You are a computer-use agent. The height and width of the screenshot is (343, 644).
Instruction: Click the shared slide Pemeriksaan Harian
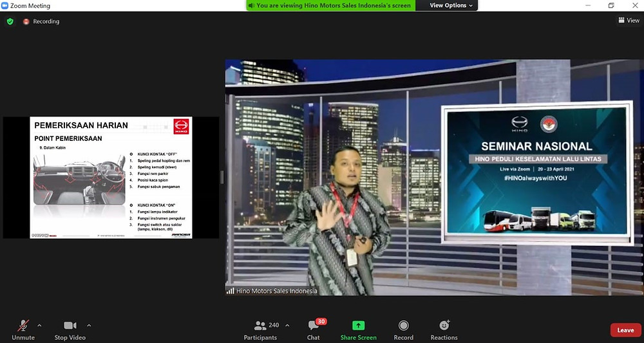pos(111,177)
